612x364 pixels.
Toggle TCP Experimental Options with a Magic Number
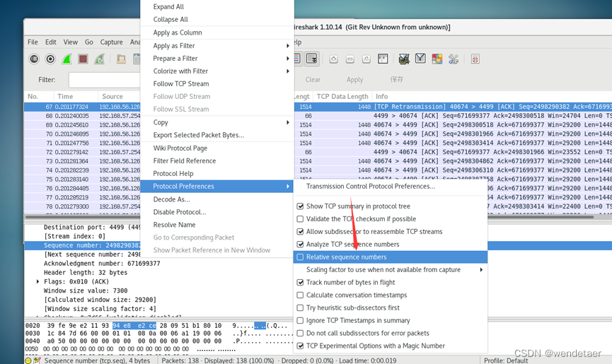(x=300, y=346)
